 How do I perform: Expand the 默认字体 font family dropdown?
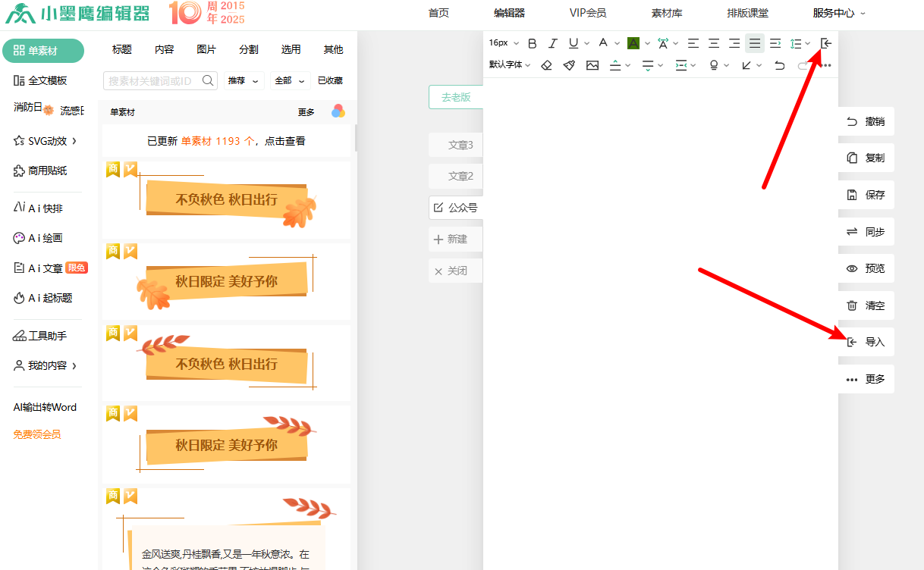[x=510, y=65]
